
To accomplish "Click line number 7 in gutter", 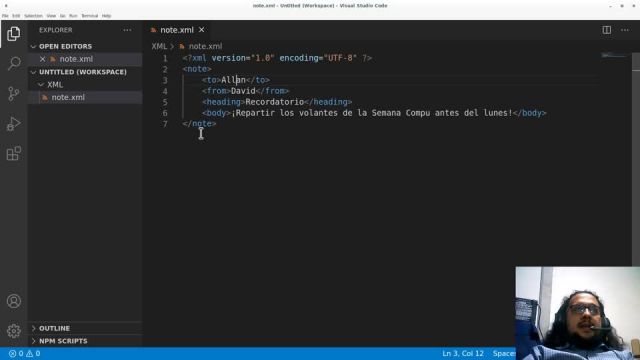I will tap(165, 124).
